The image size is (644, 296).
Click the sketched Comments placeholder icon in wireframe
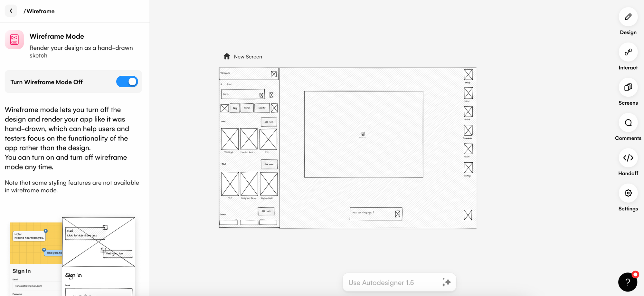[x=468, y=130]
